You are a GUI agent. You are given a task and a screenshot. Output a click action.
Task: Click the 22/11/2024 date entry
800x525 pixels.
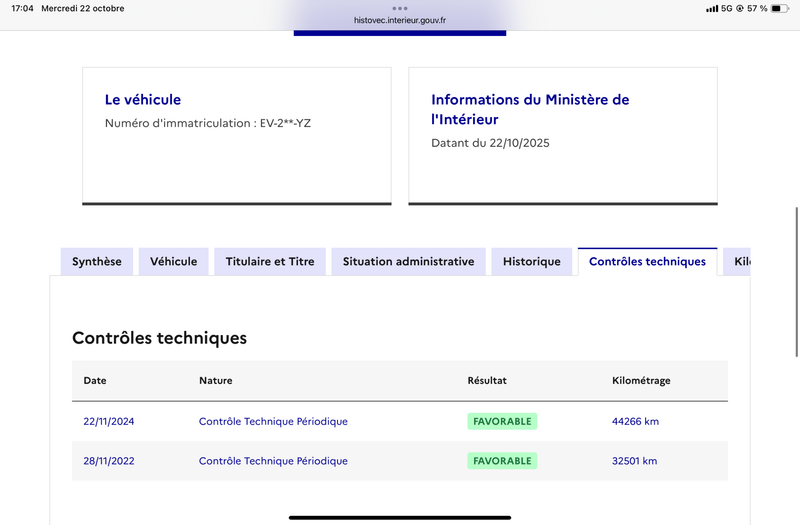(x=109, y=422)
